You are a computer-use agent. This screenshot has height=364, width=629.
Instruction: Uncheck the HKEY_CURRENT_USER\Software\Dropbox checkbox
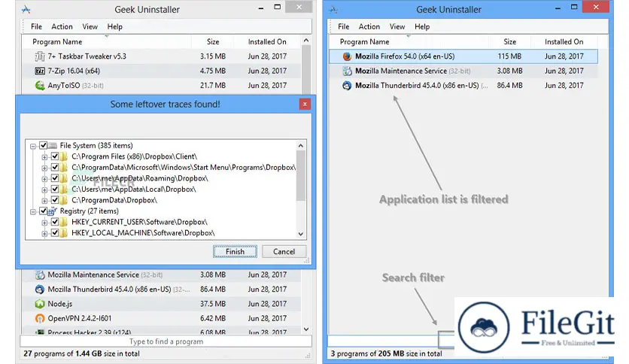pyautogui.click(x=55, y=222)
